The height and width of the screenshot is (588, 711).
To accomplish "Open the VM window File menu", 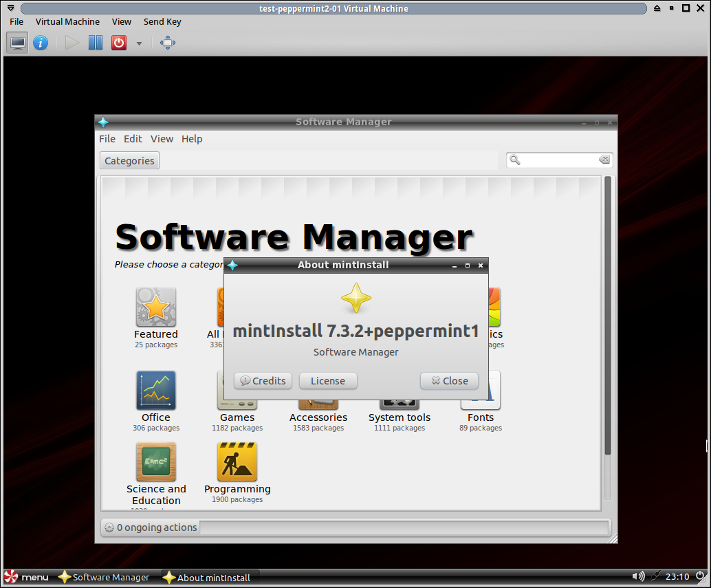I will pyautogui.click(x=17, y=22).
